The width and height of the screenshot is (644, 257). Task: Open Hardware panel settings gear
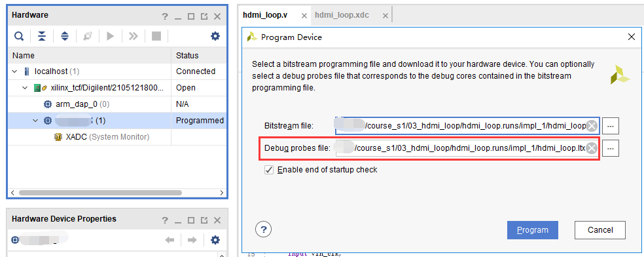[215, 37]
